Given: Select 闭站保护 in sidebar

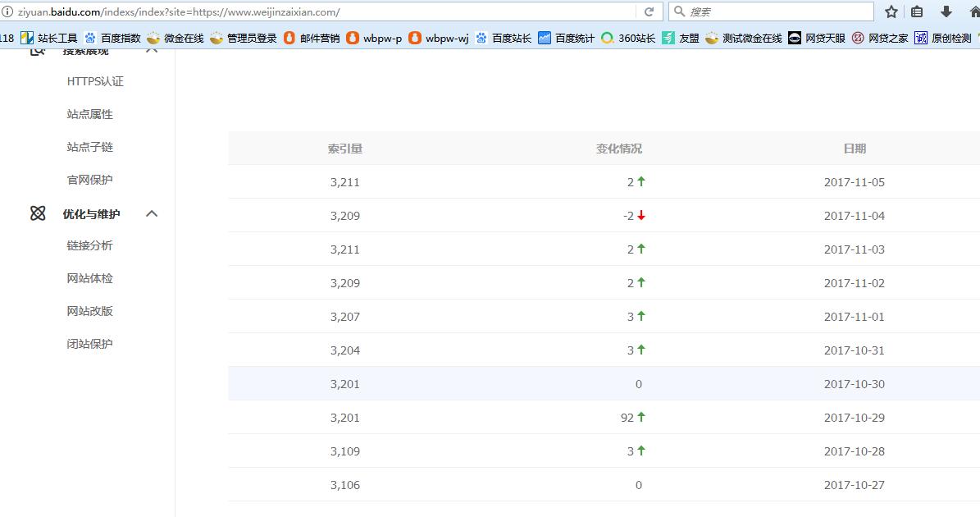Looking at the screenshot, I should click(x=90, y=344).
